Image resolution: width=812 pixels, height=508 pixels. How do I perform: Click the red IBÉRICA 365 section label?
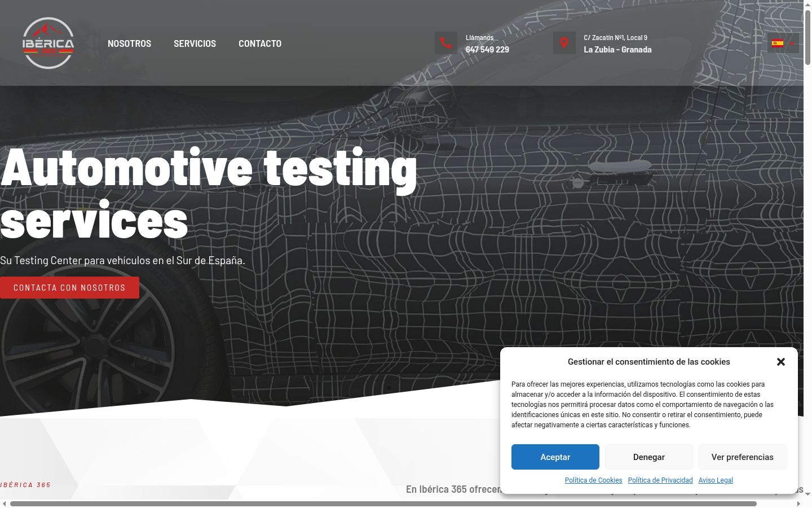coord(25,485)
